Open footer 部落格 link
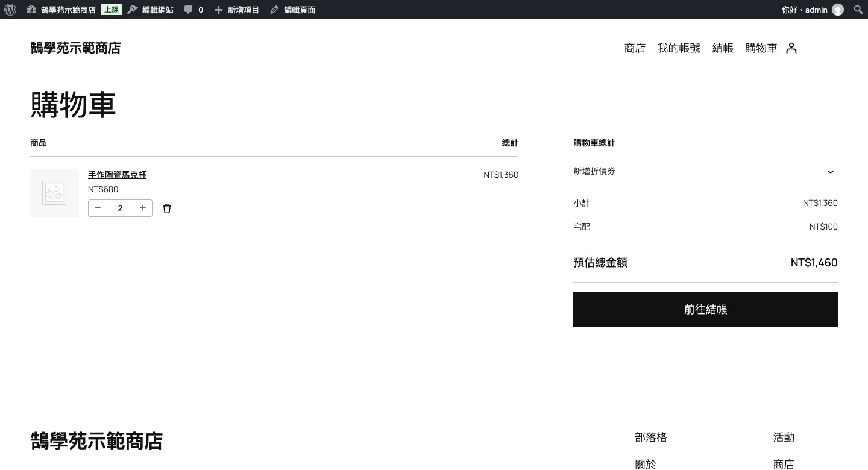 point(651,437)
